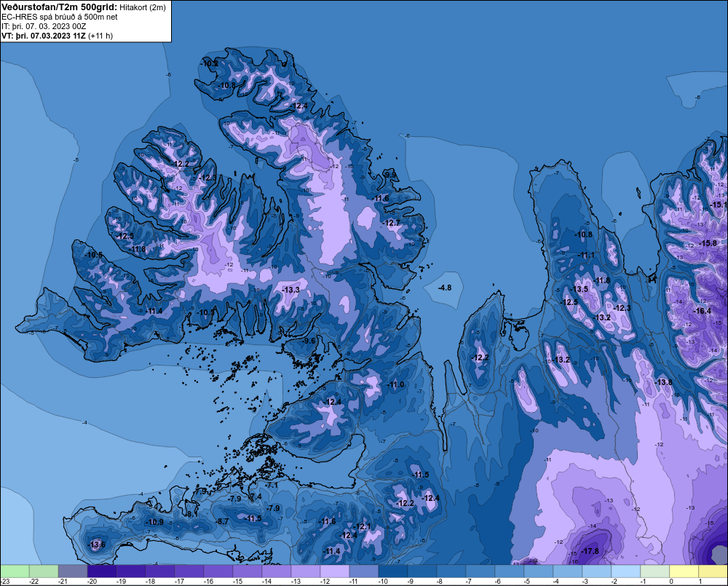Pick the legend color cell labeled -10

click(392, 571)
